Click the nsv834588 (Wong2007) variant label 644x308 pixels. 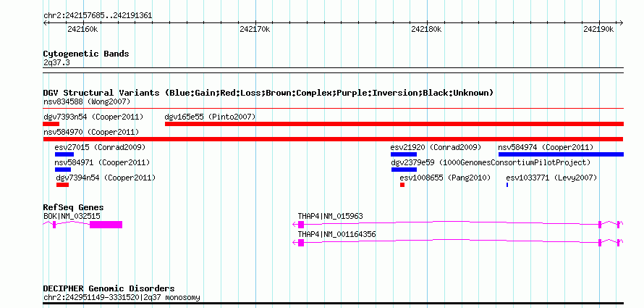[x=87, y=101]
